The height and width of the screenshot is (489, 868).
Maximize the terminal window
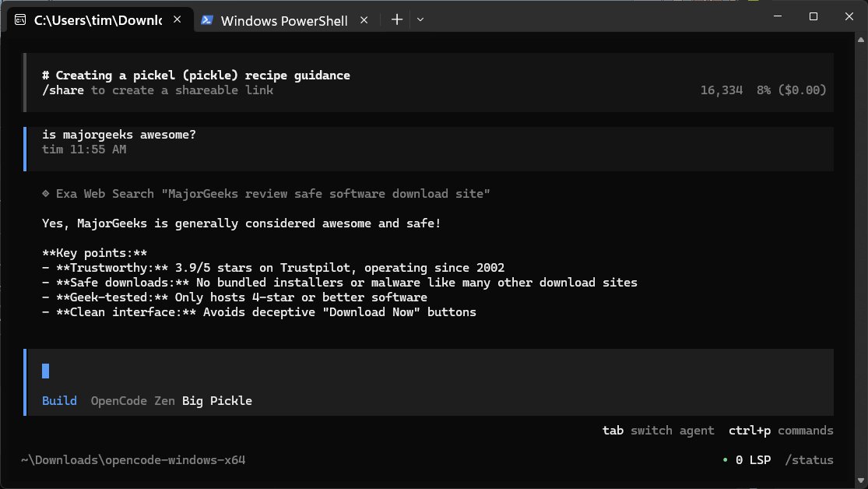(x=813, y=16)
